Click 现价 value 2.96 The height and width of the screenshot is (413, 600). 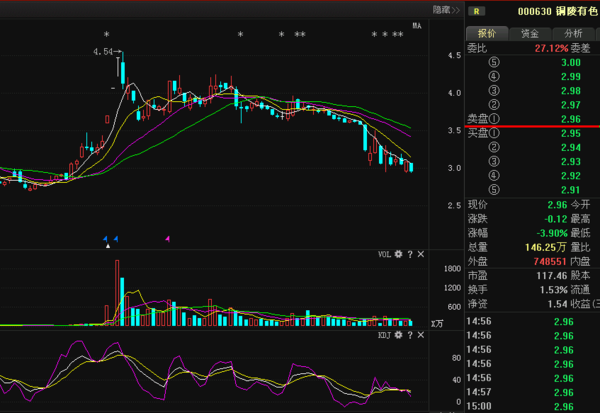click(x=557, y=205)
